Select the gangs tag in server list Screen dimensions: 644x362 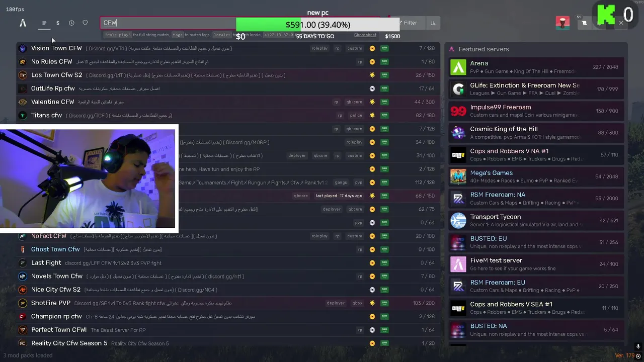pyautogui.click(x=341, y=183)
